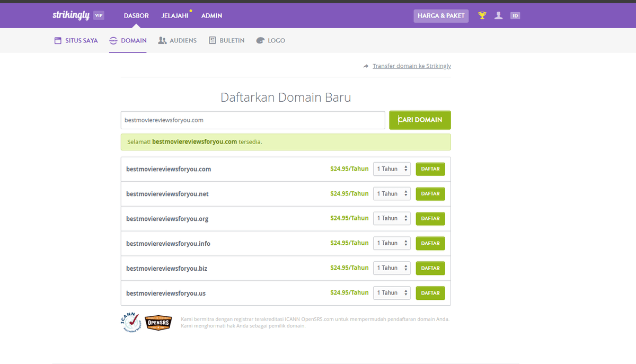This screenshot has height=364, width=636.
Task: Open the duration dropdown for bestmoviereviewsforyou.com
Action: click(392, 168)
